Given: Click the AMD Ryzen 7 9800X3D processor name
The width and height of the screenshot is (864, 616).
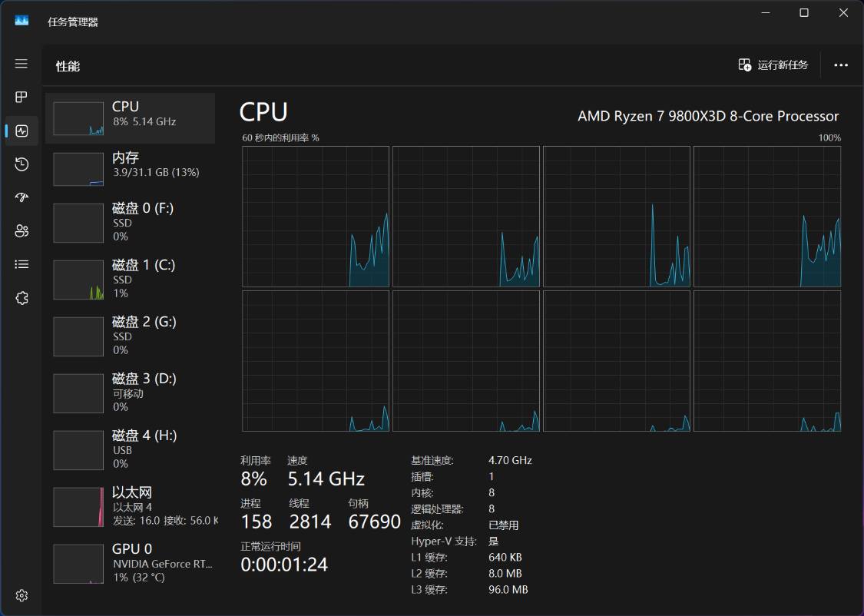Looking at the screenshot, I should click(x=708, y=116).
